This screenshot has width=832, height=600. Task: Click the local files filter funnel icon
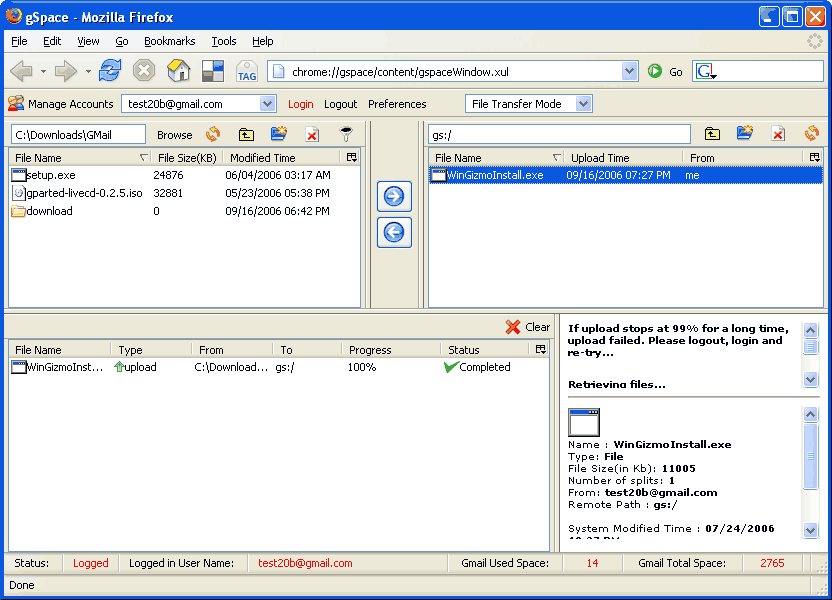(346, 134)
